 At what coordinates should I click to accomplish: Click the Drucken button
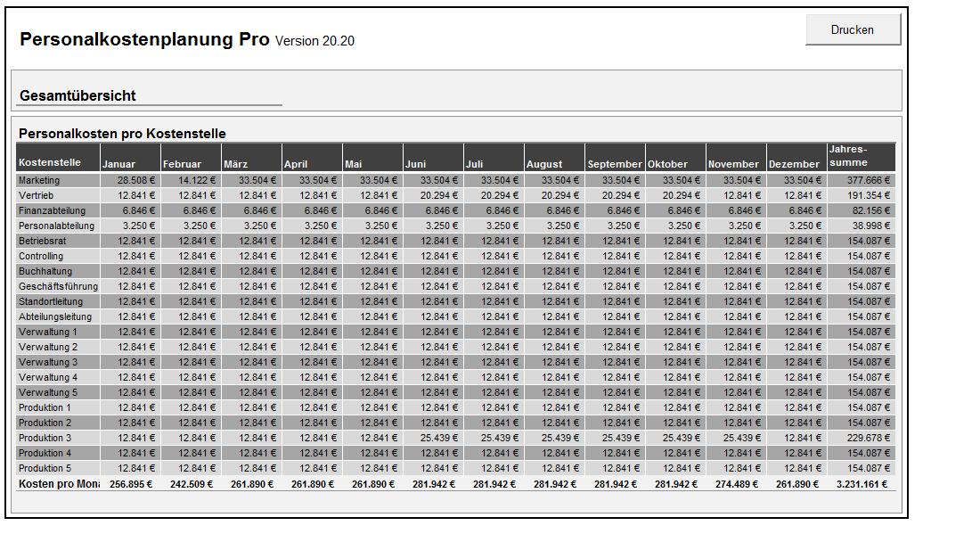pos(853,29)
